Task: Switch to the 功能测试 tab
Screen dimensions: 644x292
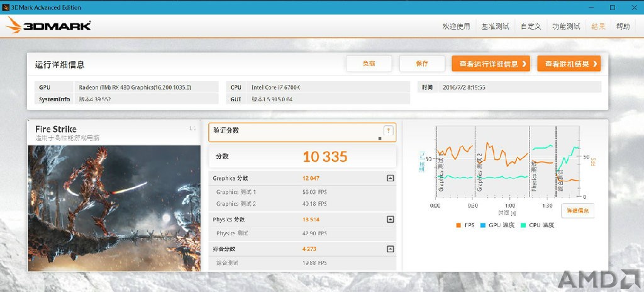Action: click(x=566, y=26)
